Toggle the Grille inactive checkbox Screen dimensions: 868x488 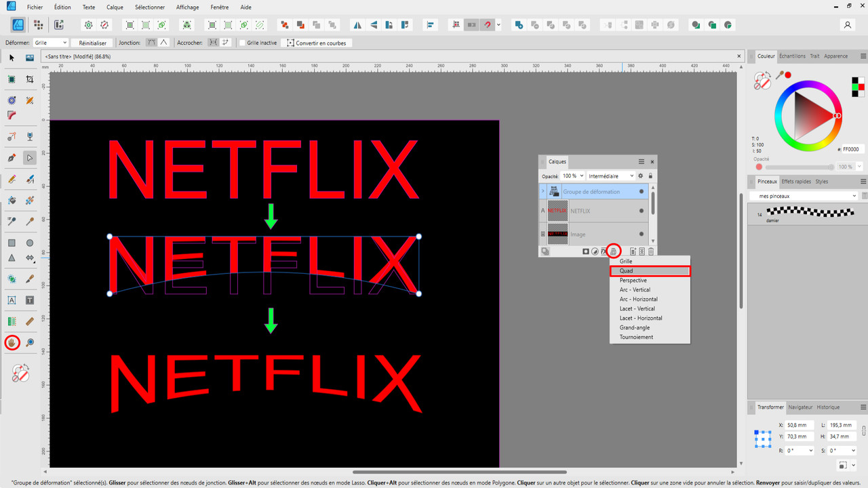point(242,43)
